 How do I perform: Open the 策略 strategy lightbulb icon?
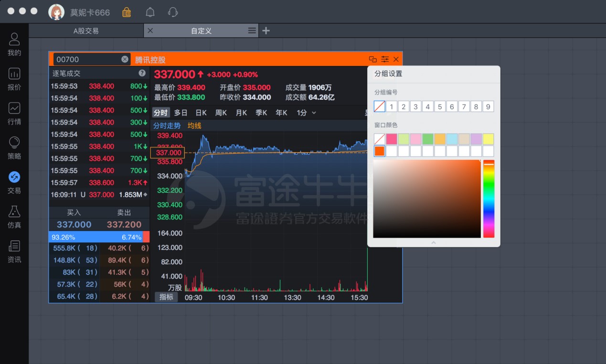pos(14,148)
